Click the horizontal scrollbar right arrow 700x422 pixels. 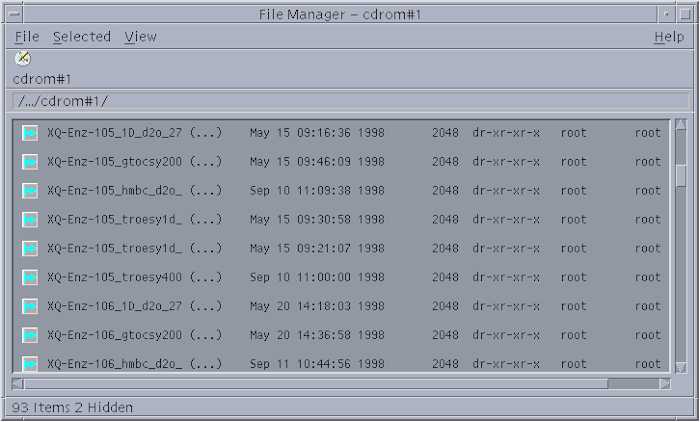(x=665, y=384)
